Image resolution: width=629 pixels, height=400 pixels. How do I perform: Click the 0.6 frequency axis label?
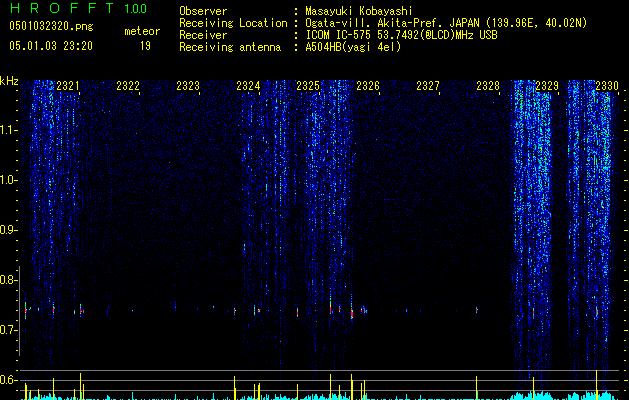pyautogui.click(x=9, y=380)
